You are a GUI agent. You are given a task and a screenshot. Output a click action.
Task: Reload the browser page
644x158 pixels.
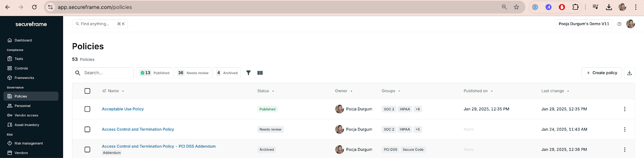click(34, 7)
